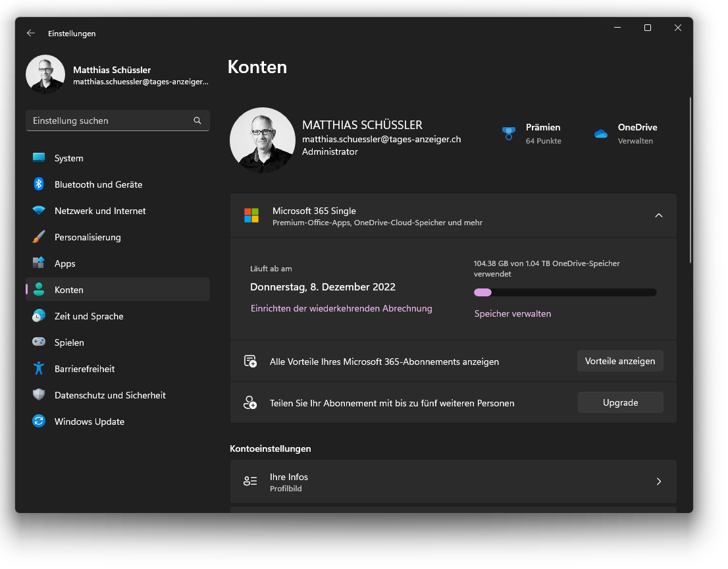
Task: Go to Bluetooth und Geräte
Action: pyautogui.click(x=118, y=184)
